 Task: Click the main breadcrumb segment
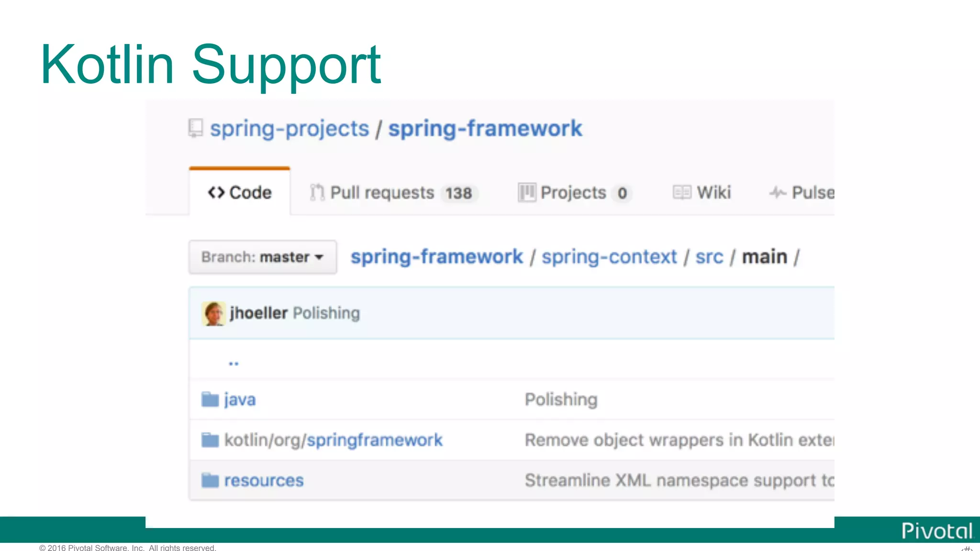pos(765,257)
